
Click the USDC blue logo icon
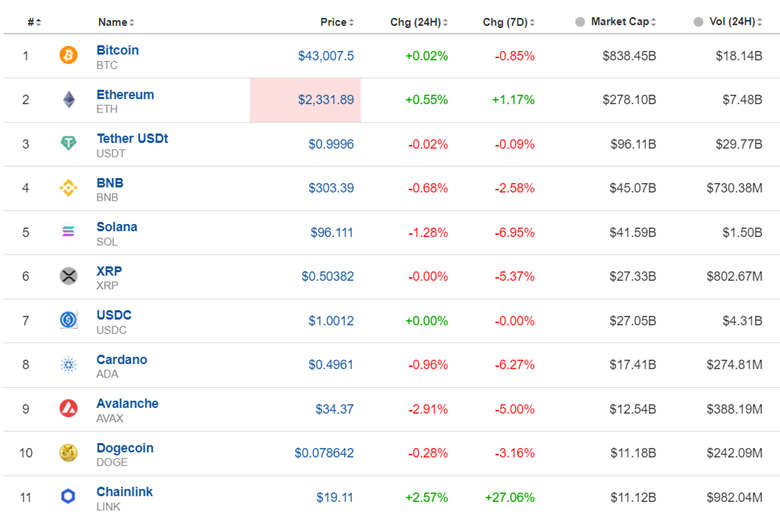click(68, 319)
